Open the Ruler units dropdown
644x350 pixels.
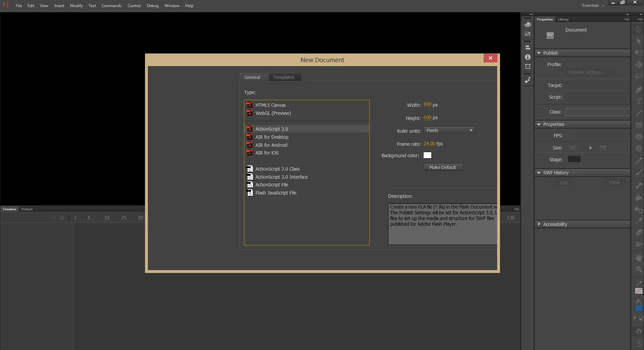[x=449, y=130]
